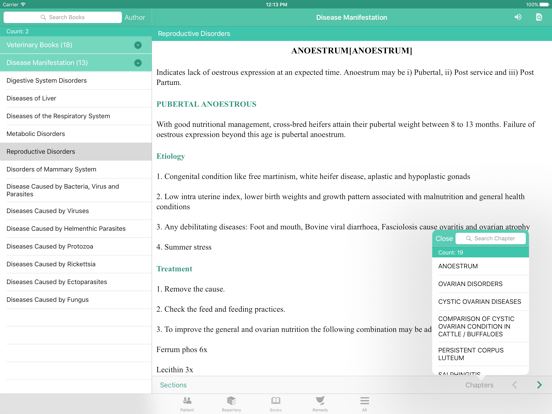Select Diseases Caused by Ectoparasites
This screenshot has width=552, height=414.
76,282
